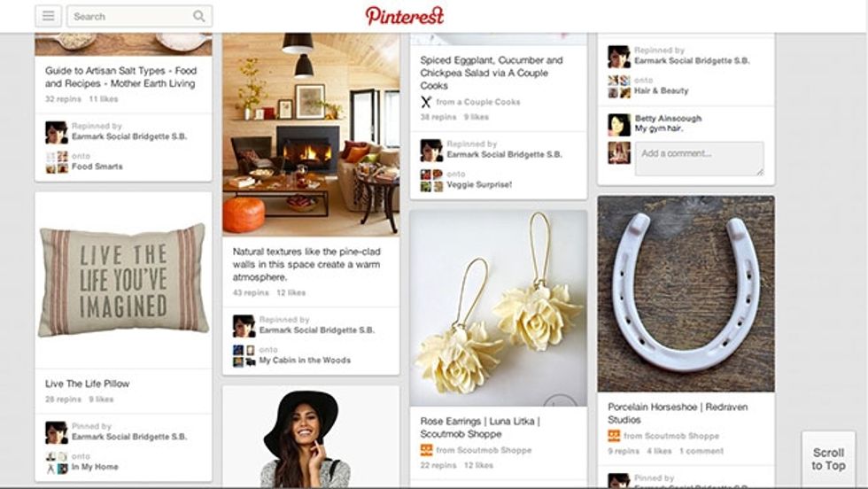This screenshot has height=489, width=868.
Task: Click the Pinterest logo
Action: [x=405, y=16]
